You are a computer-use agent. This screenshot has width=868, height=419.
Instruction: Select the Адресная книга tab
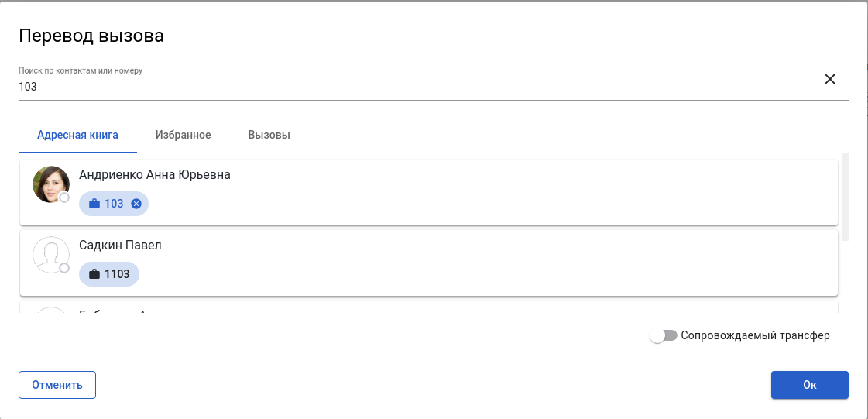tap(77, 135)
